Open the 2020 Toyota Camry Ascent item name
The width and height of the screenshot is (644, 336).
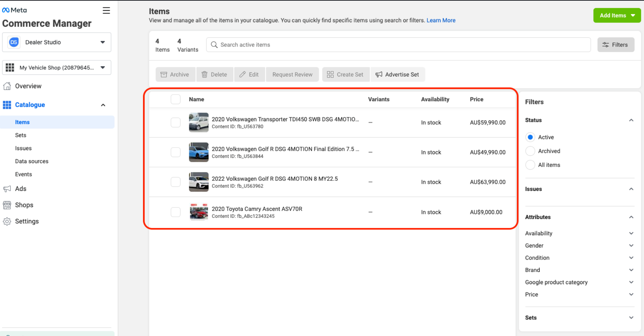(257, 209)
